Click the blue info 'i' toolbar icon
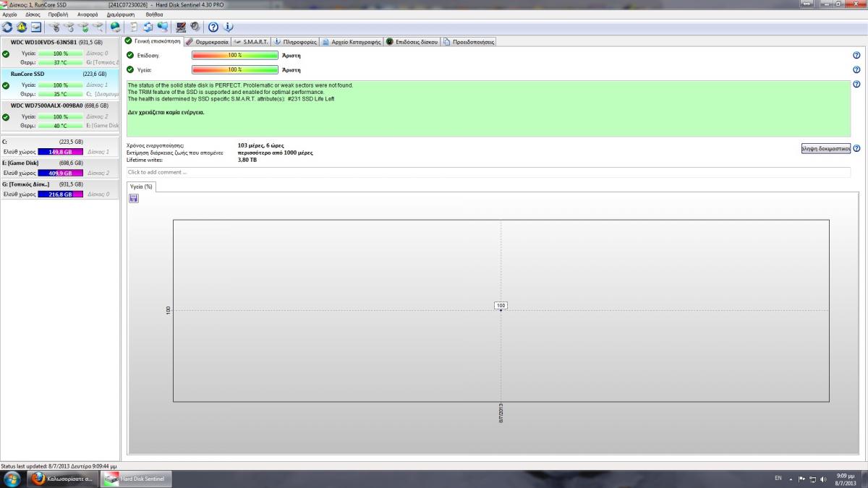Screen dimensions: 868x488 [x=229, y=27]
